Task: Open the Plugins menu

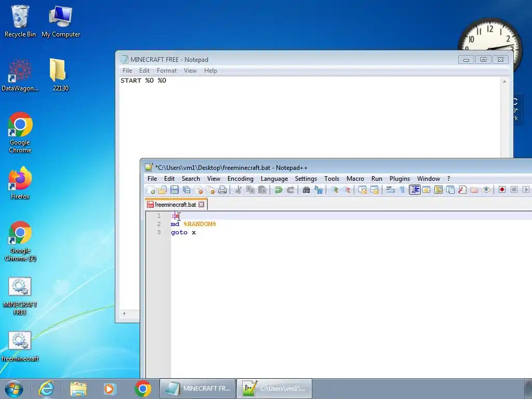Action: 400,179
